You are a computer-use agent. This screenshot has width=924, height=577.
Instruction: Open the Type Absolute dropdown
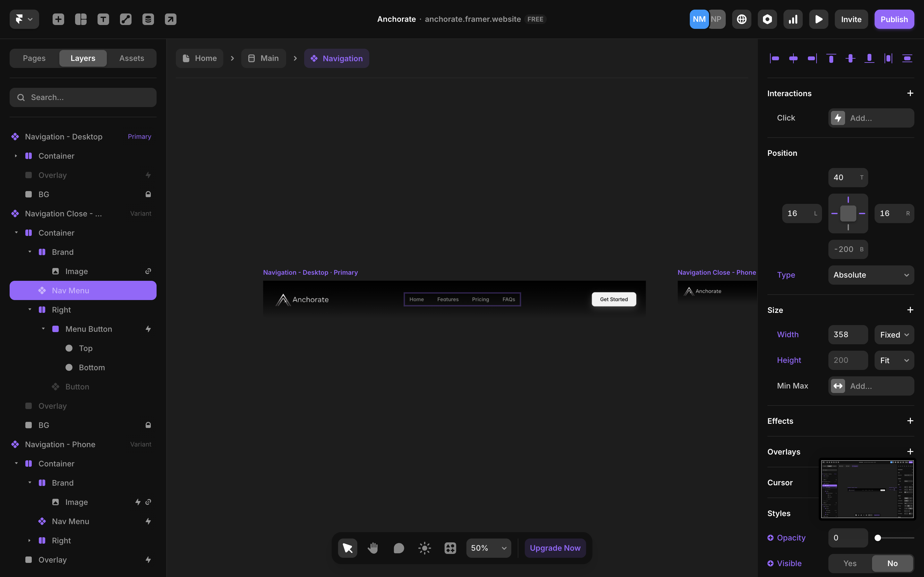click(x=871, y=275)
